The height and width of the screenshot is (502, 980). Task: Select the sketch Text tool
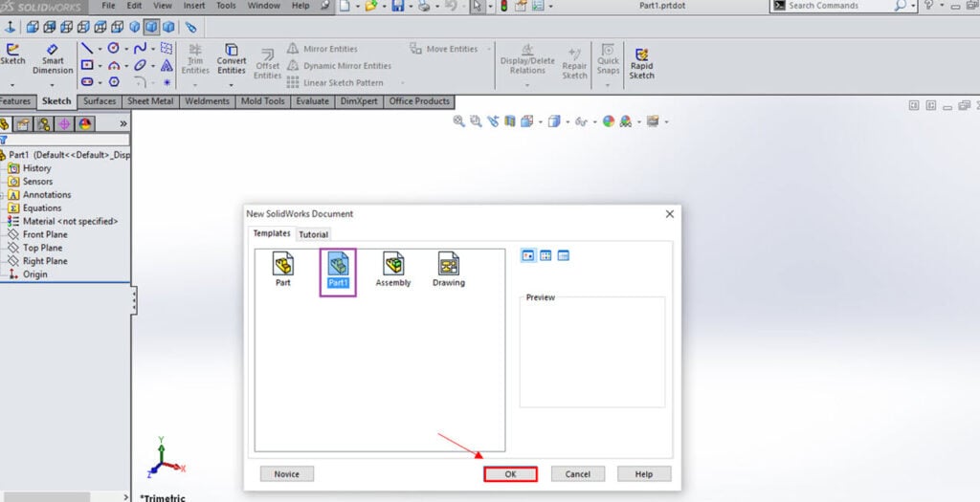pyautogui.click(x=167, y=65)
